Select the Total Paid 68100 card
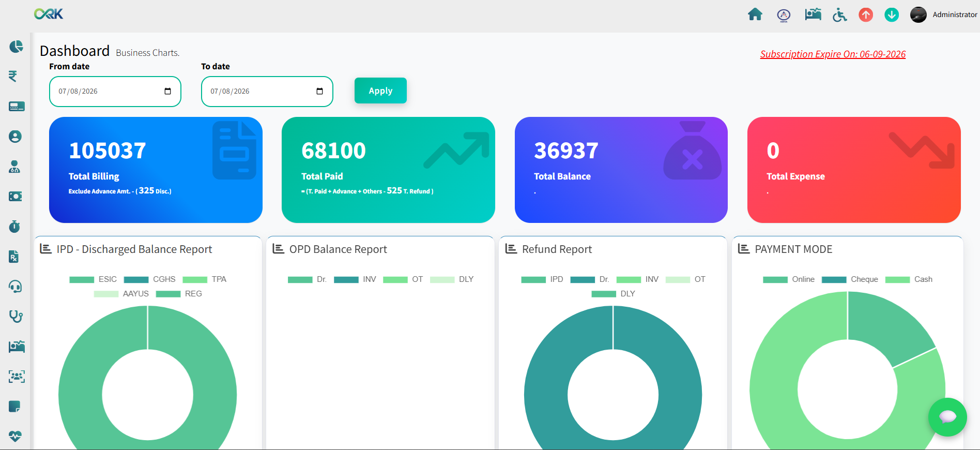This screenshot has height=450, width=980. [388, 170]
